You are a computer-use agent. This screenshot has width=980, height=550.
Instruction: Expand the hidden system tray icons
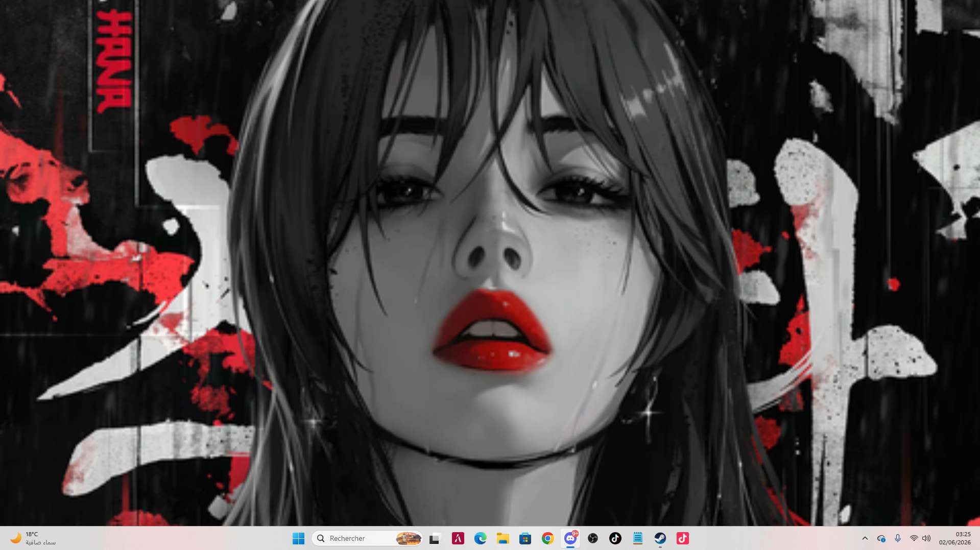[865, 538]
